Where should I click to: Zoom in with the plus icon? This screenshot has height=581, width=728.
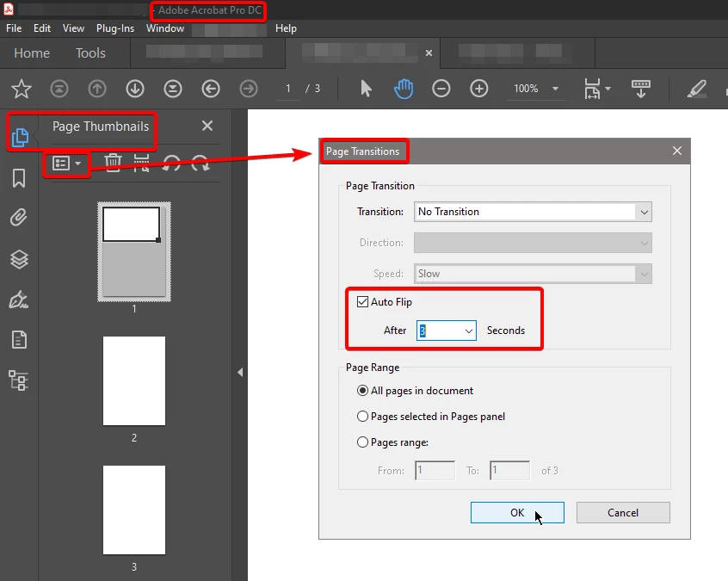pyautogui.click(x=478, y=89)
